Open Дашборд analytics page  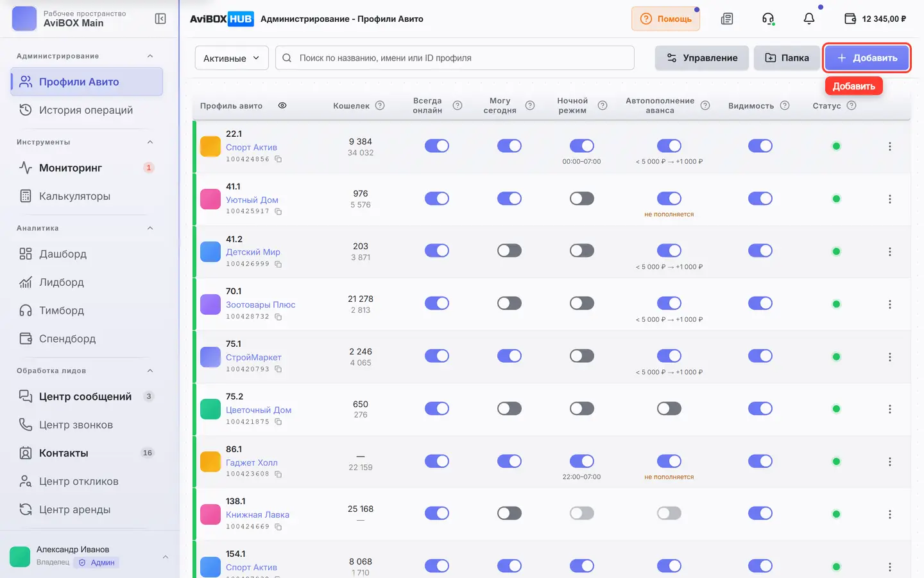(87, 254)
